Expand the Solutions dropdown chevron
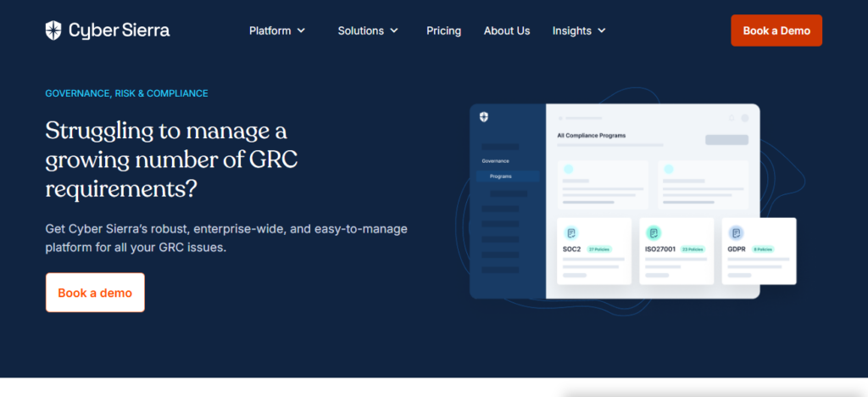Image resolution: width=868 pixels, height=397 pixels. 394,31
